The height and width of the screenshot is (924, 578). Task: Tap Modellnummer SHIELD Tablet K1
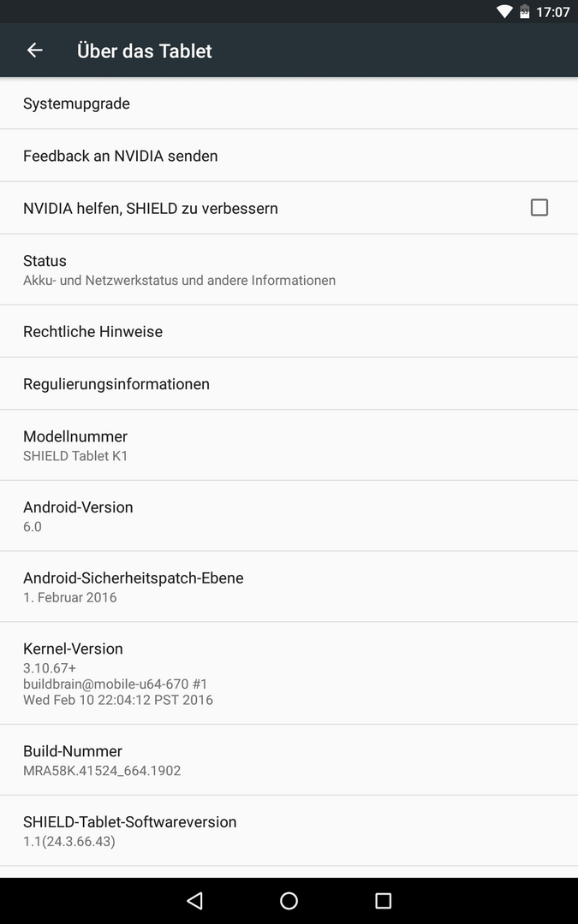289,446
